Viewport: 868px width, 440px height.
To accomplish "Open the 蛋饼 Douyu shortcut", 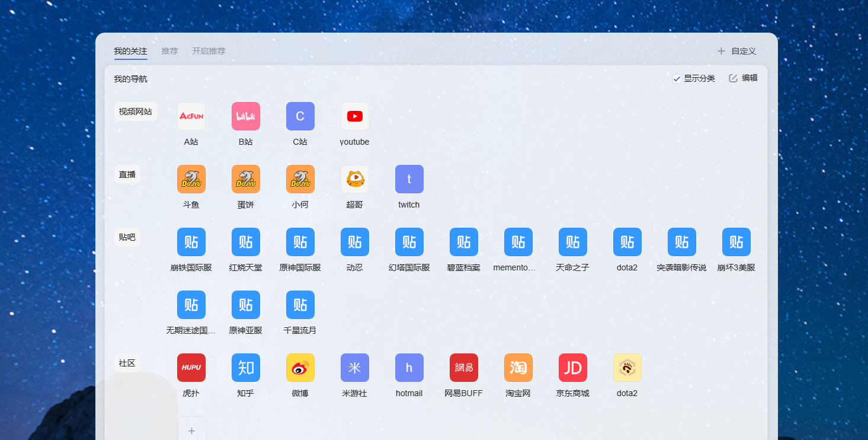I will coord(246,179).
